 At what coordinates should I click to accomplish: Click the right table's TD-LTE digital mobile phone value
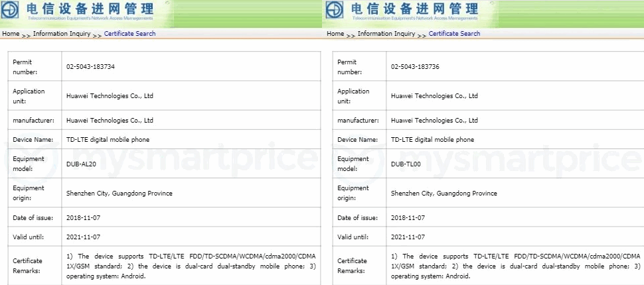click(432, 139)
